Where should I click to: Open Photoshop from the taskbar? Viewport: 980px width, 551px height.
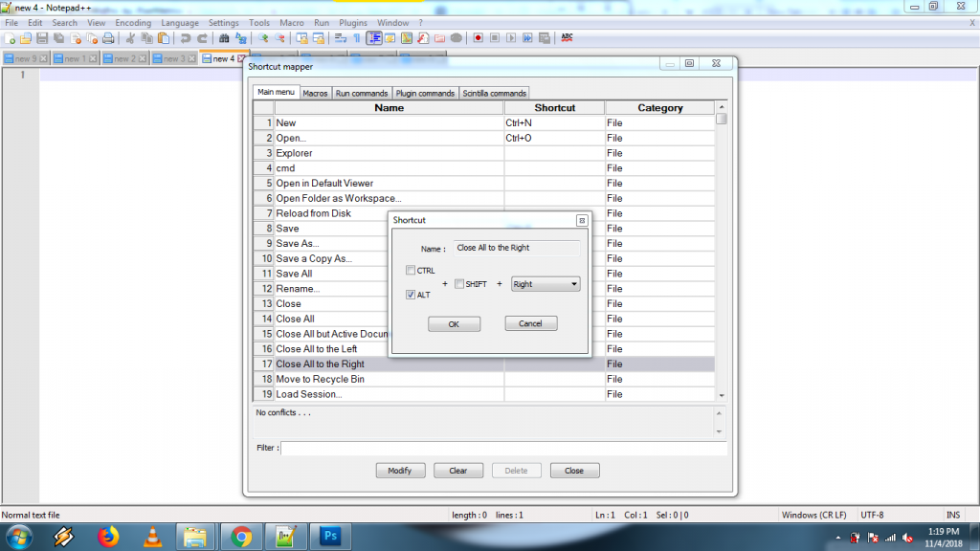pyautogui.click(x=330, y=537)
